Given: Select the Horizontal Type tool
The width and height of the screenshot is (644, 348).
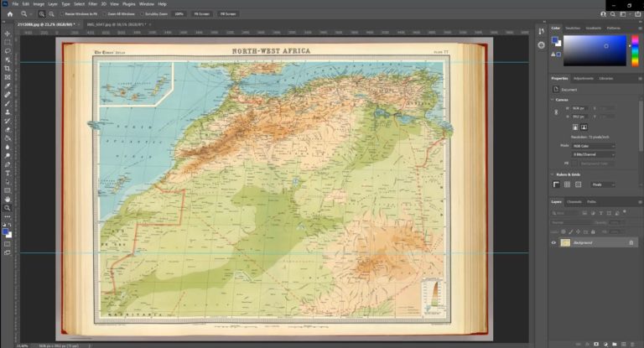Looking at the screenshot, I should 8,174.
